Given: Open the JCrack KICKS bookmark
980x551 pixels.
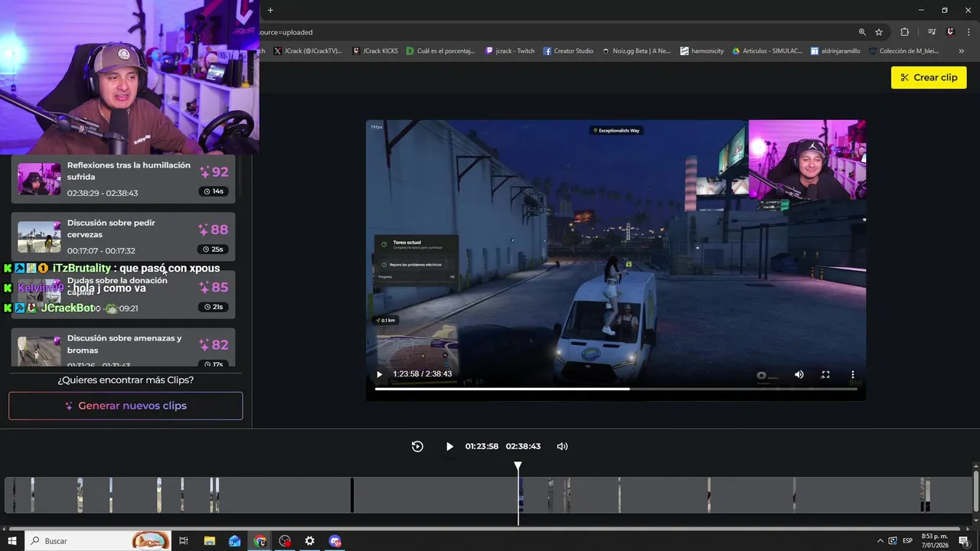Looking at the screenshot, I should pyautogui.click(x=375, y=51).
